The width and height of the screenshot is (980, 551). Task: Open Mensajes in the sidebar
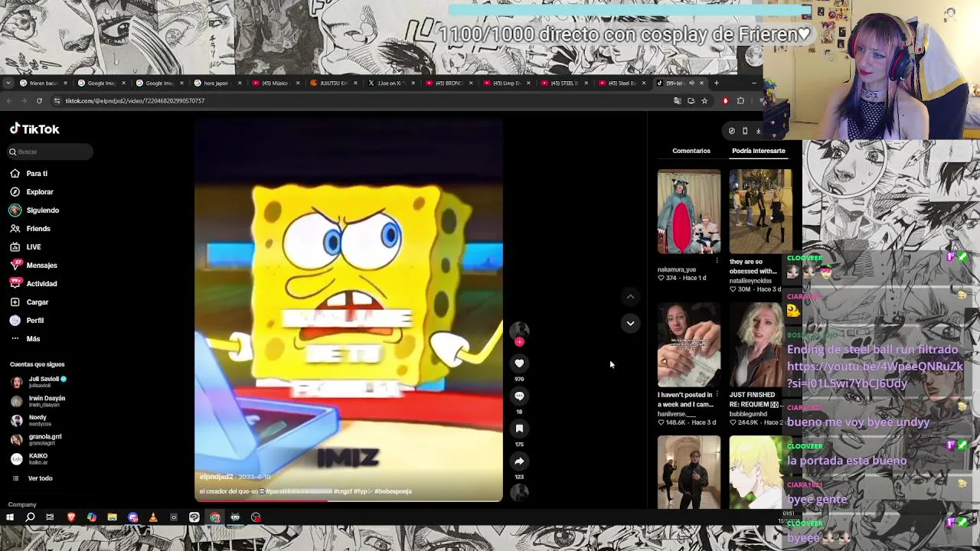(x=41, y=266)
